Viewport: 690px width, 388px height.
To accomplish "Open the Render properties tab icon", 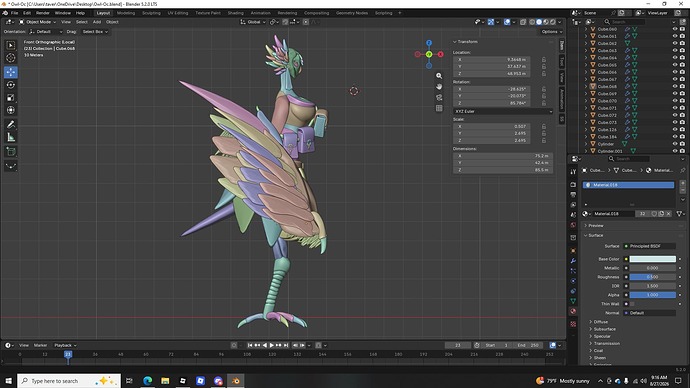I will tap(573, 184).
